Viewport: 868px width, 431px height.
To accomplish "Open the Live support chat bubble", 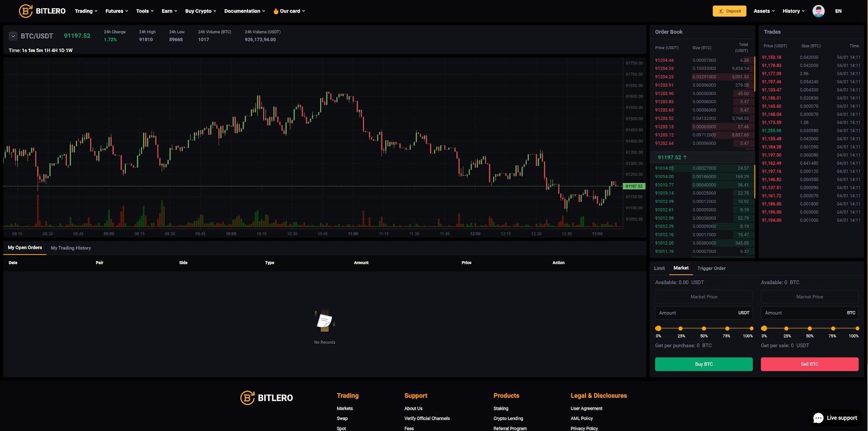I will click(x=835, y=418).
